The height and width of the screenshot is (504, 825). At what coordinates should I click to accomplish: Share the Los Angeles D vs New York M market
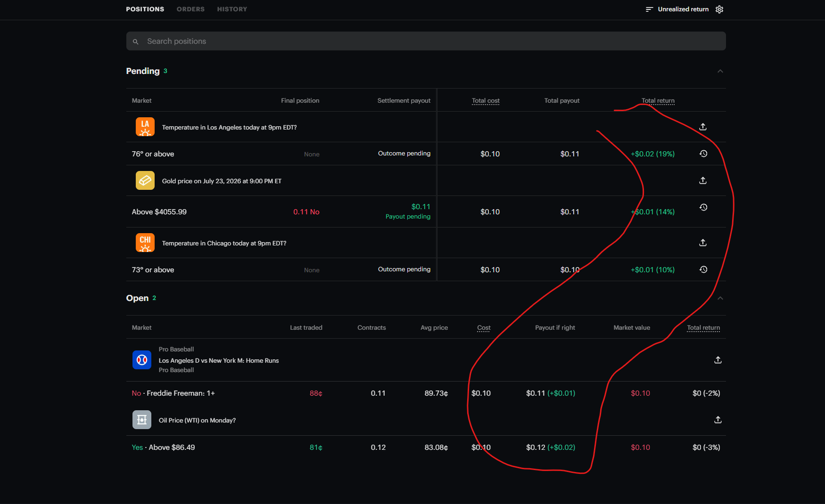(x=718, y=360)
